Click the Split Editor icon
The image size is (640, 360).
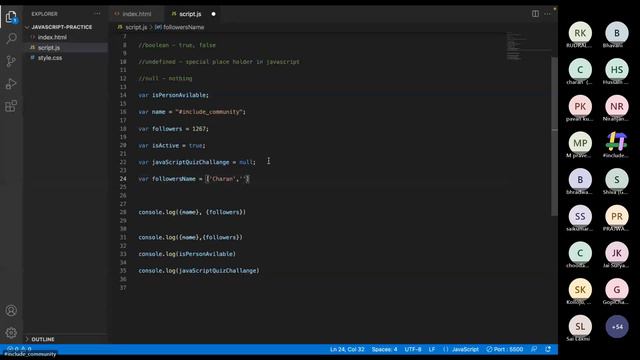tap(535, 14)
